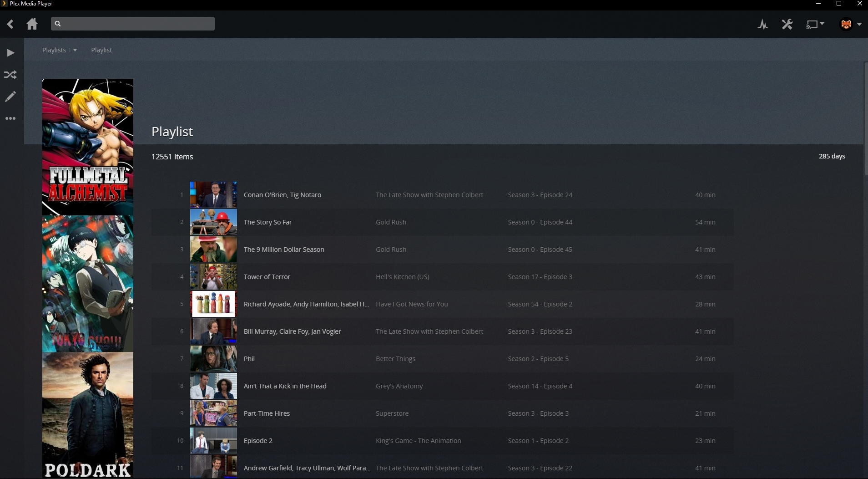The height and width of the screenshot is (479, 868).
Task: Return to the home screen
Action: (32, 24)
